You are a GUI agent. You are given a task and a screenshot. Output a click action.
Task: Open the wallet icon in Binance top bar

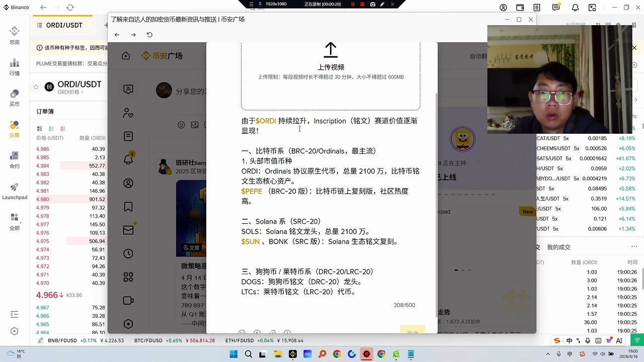click(x=520, y=8)
